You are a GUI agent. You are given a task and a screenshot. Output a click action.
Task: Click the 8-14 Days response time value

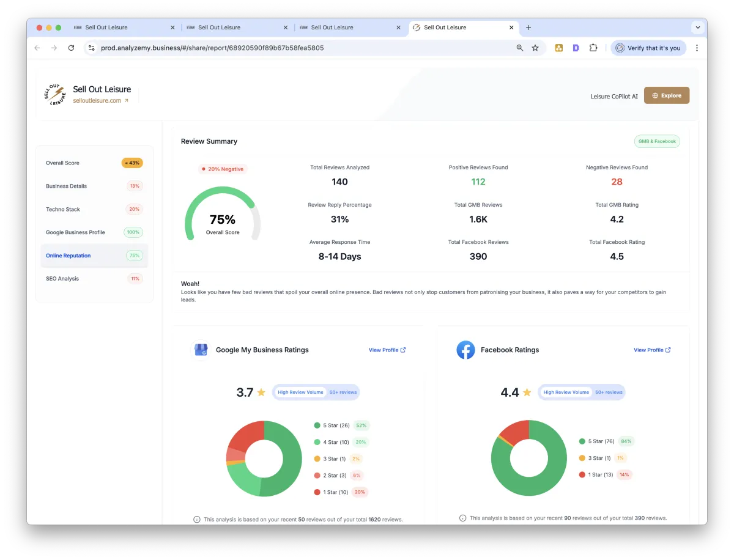(x=339, y=257)
